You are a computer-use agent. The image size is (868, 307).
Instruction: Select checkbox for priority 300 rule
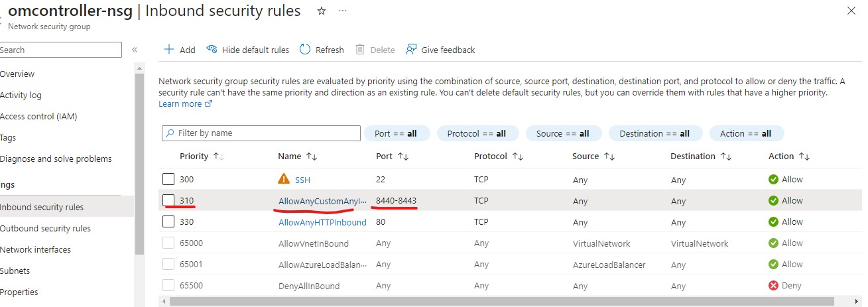coord(168,179)
